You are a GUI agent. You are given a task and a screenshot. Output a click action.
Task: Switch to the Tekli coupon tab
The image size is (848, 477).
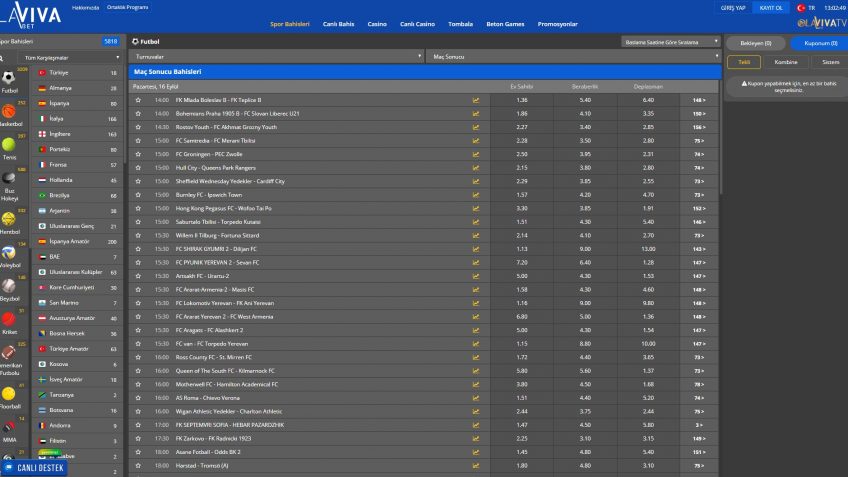744,62
